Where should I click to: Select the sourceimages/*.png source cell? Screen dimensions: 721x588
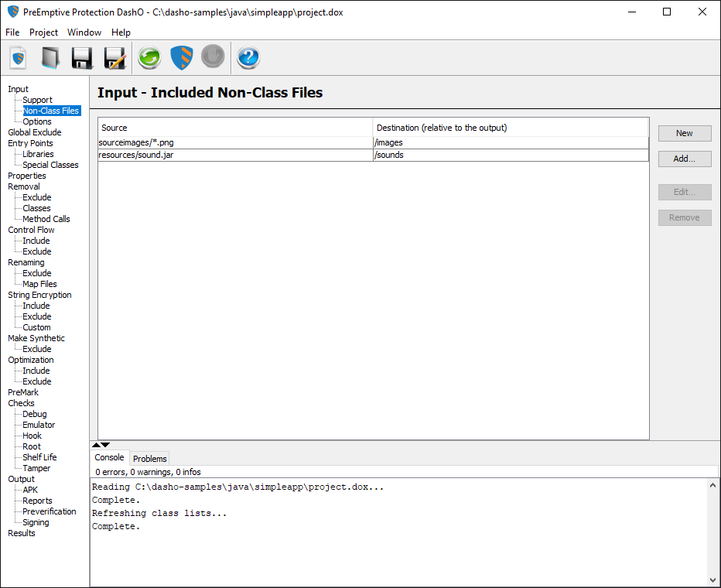[x=235, y=142]
